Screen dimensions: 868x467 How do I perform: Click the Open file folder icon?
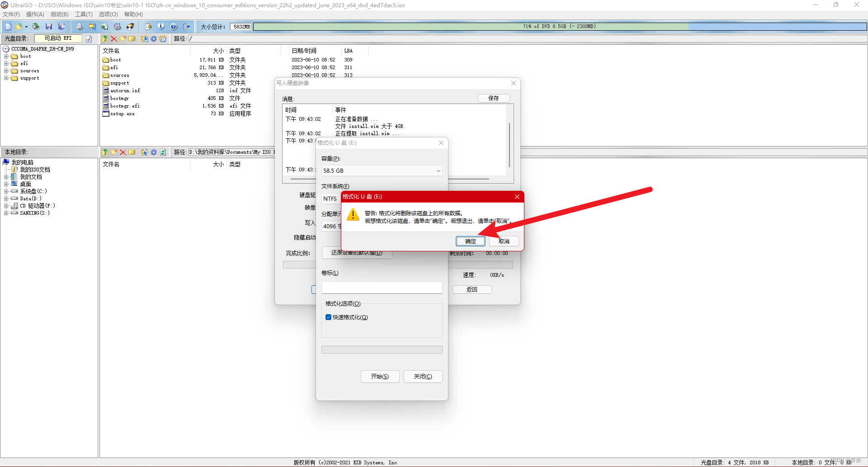click(19, 27)
